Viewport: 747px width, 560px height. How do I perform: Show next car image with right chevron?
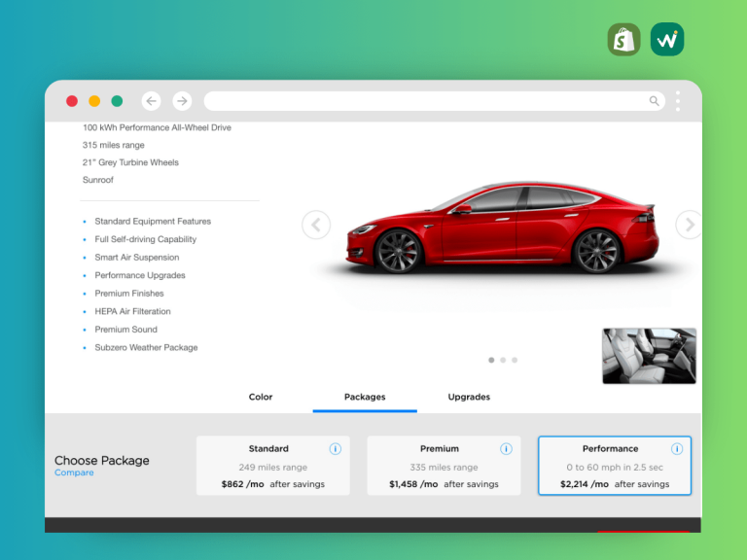(x=689, y=225)
